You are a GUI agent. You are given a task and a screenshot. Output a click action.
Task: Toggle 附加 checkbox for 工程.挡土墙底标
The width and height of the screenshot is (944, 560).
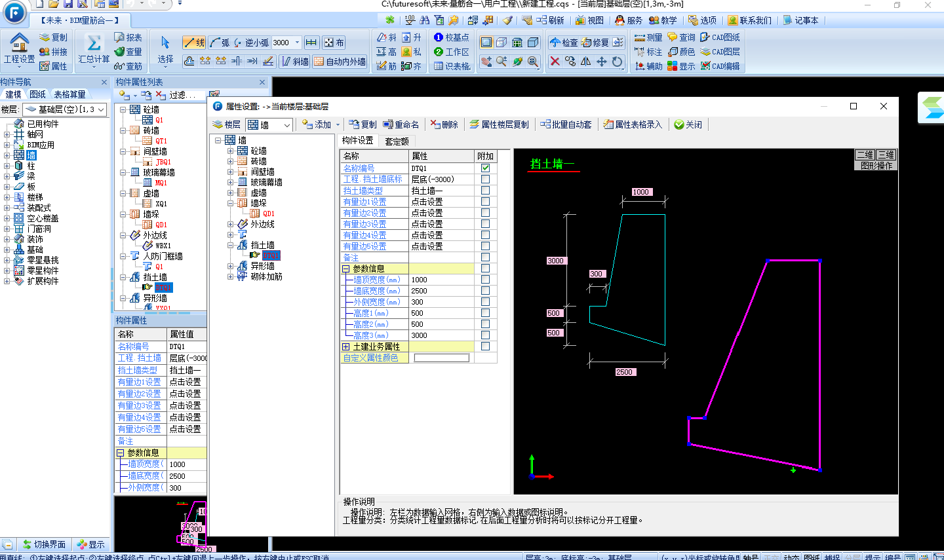[485, 179]
